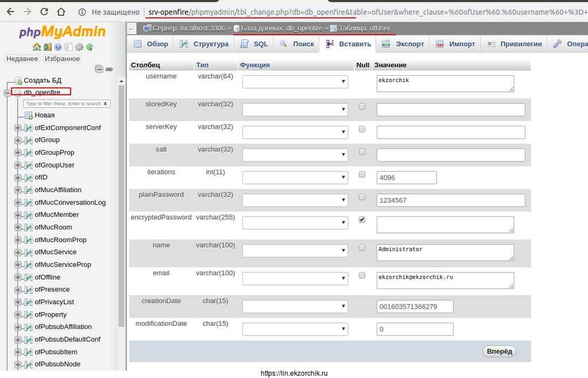Click the Недавнее button in sidebar
The width and height of the screenshot is (588, 378).
coord(22,59)
